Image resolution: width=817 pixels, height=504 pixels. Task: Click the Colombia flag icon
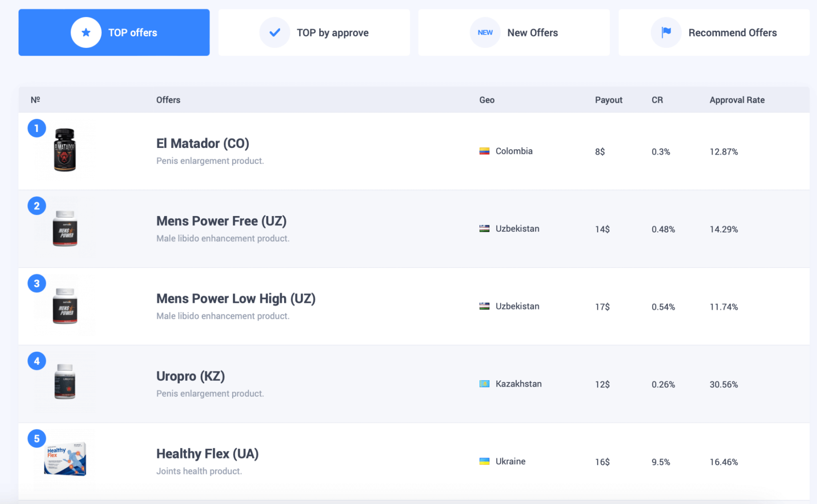[x=484, y=151]
